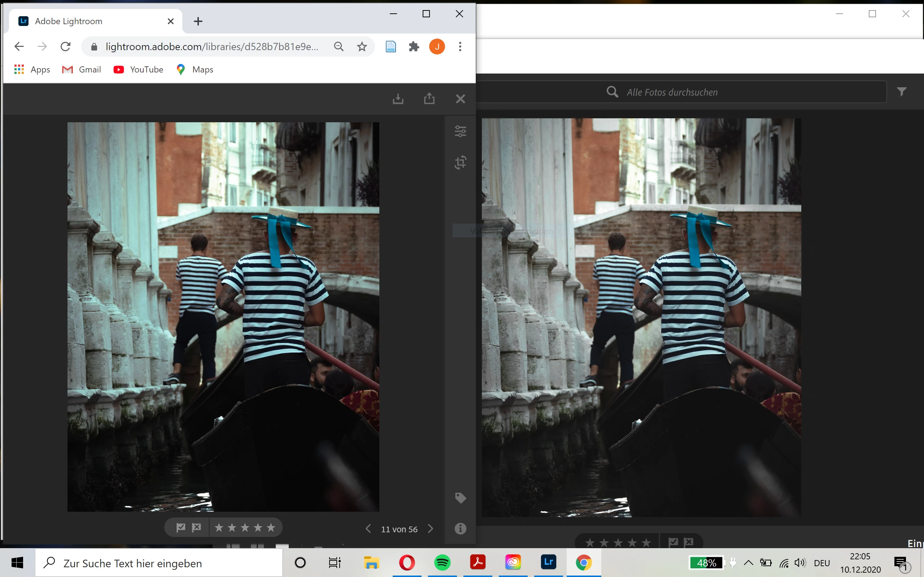Screen dimensions: 924x577
Task: Open the Edit sliders panel icon
Action: 460,131
